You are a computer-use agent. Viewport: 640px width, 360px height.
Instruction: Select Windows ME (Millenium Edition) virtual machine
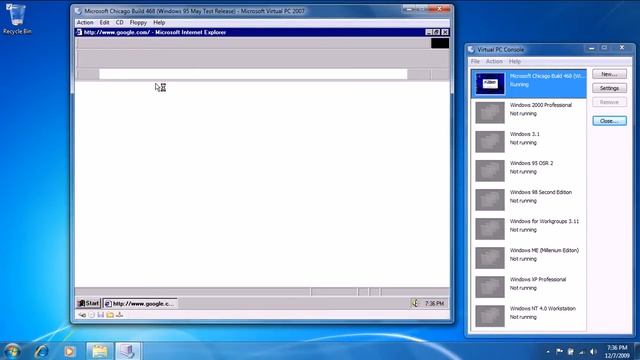click(529, 258)
